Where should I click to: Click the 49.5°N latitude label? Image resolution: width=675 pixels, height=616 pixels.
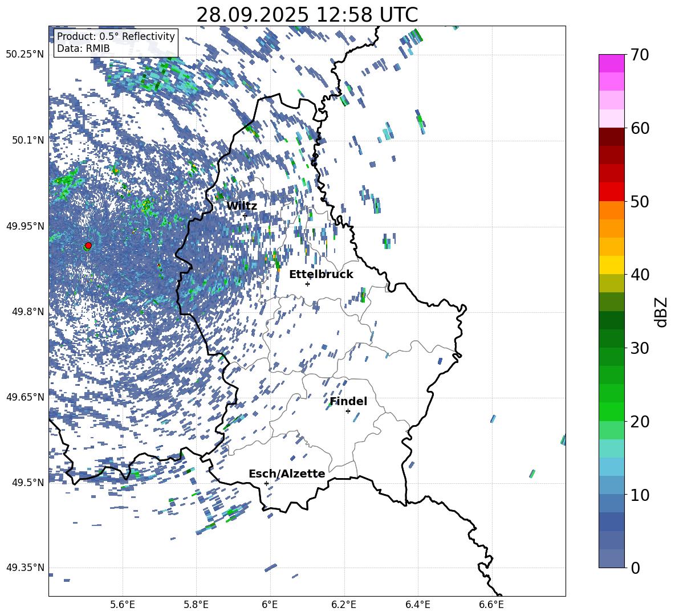pyautogui.click(x=28, y=482)
